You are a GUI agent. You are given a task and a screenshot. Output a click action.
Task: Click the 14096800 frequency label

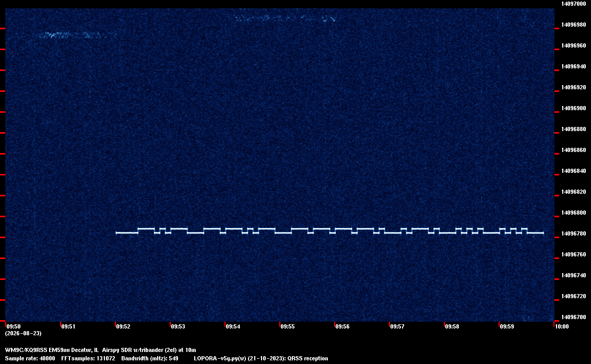tap(573, 213)
